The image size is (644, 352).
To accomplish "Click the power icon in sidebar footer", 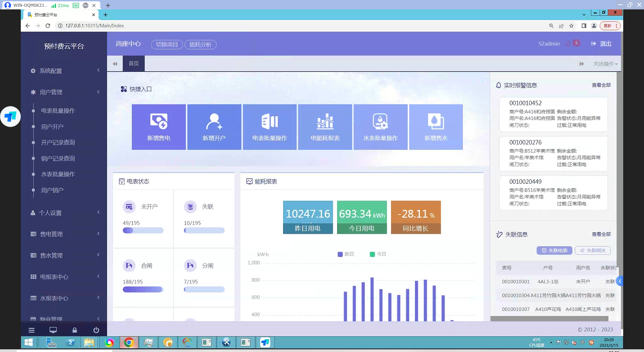I will pyautogui.click(x=96, y=330).
